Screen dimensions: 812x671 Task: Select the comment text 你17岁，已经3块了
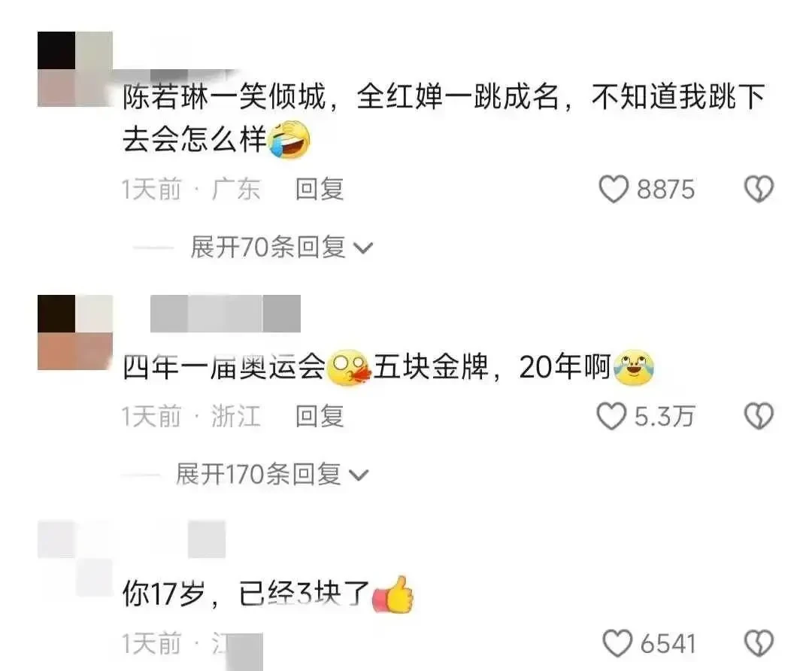246,594
